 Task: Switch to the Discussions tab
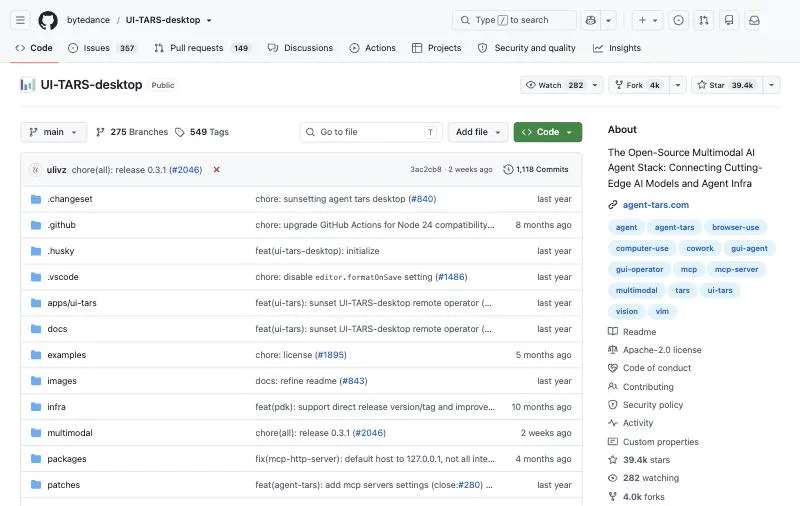click(300, 48)
